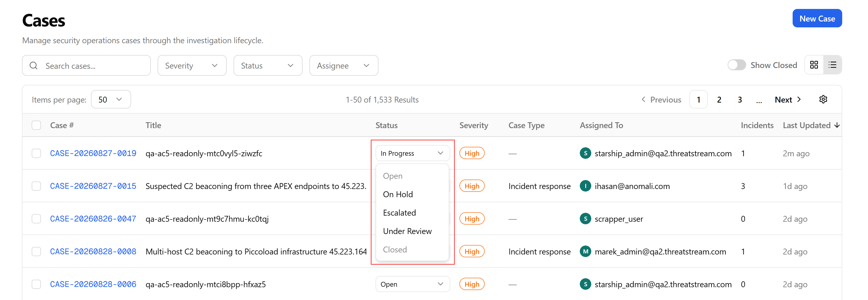Focus the Search cases input field
The height and width of the screenshot is (300, 868).
pyautogui.click(x=86, y=65)
